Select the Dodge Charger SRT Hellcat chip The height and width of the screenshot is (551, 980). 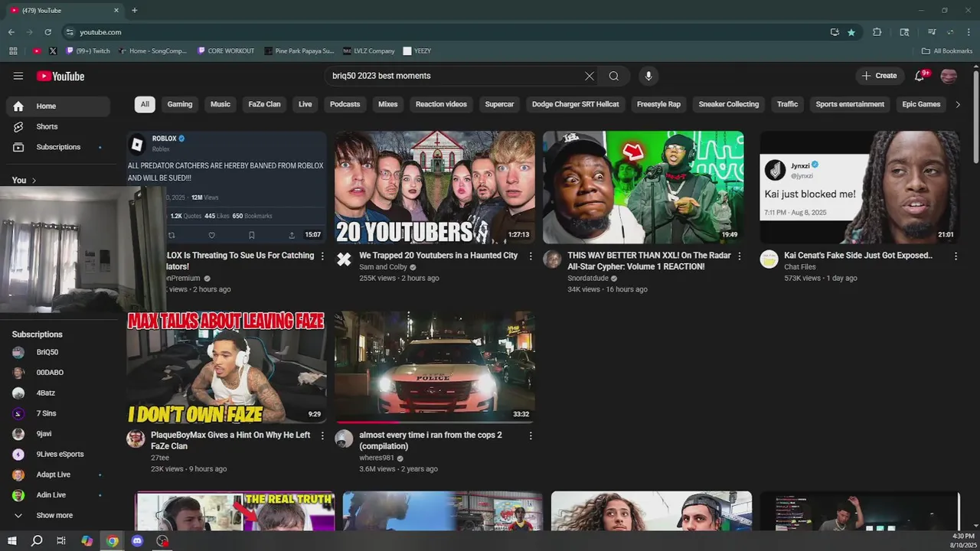[576, 104]
